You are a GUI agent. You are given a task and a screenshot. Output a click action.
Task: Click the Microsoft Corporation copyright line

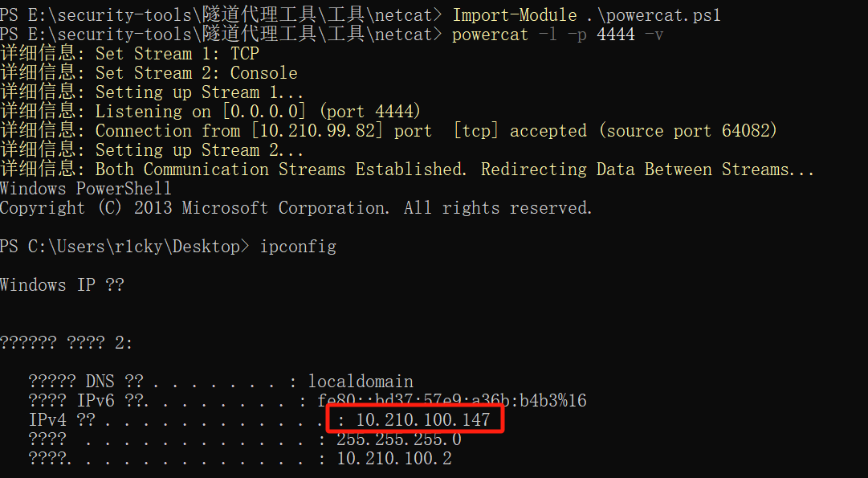coord(296,208)
